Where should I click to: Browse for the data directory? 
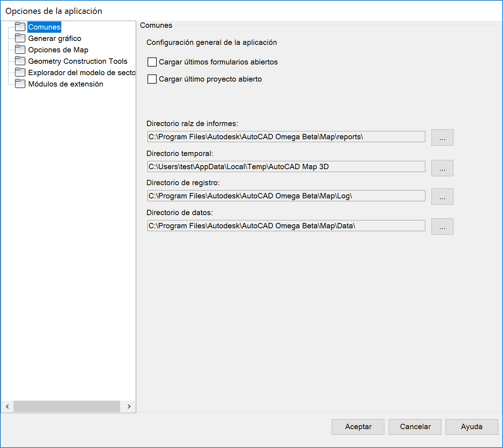click(x=442, y=226)
